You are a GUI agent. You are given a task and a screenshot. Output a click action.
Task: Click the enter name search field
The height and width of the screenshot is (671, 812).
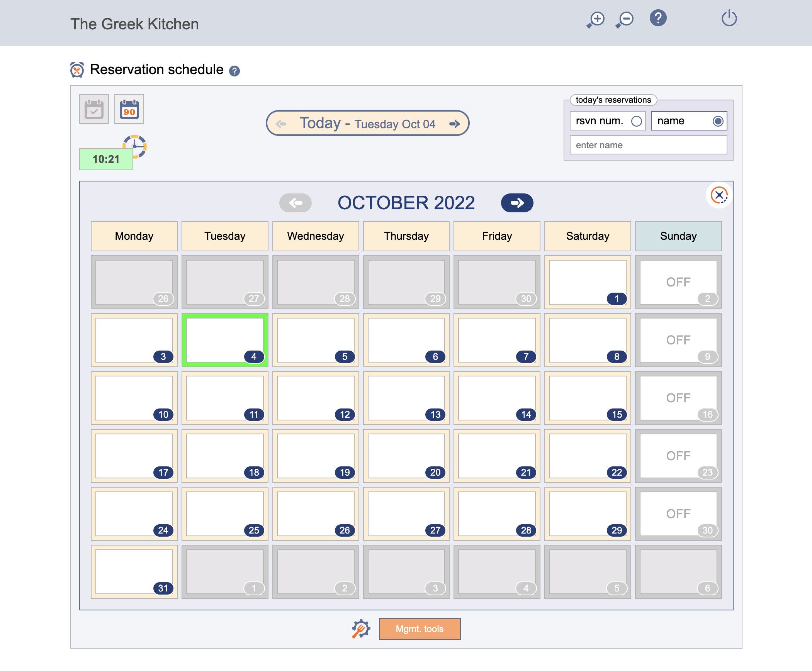click(x=648, y=145)
